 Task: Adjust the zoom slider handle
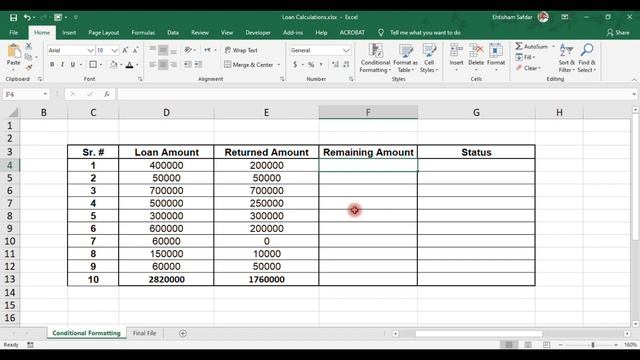pyautogui.click(x=593, y=345)
